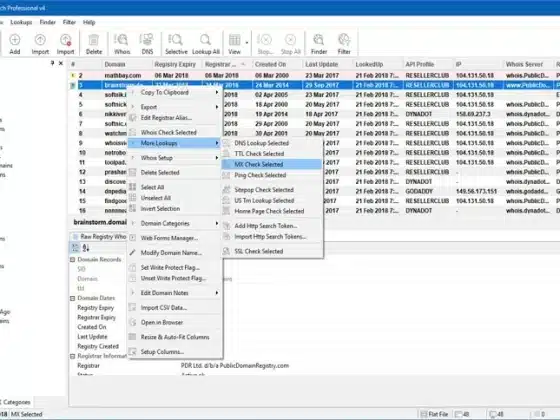The height and width of the screenshot is (420, 560).
Task: Expand Domain Categories submenu
Action: coord(175,223)
